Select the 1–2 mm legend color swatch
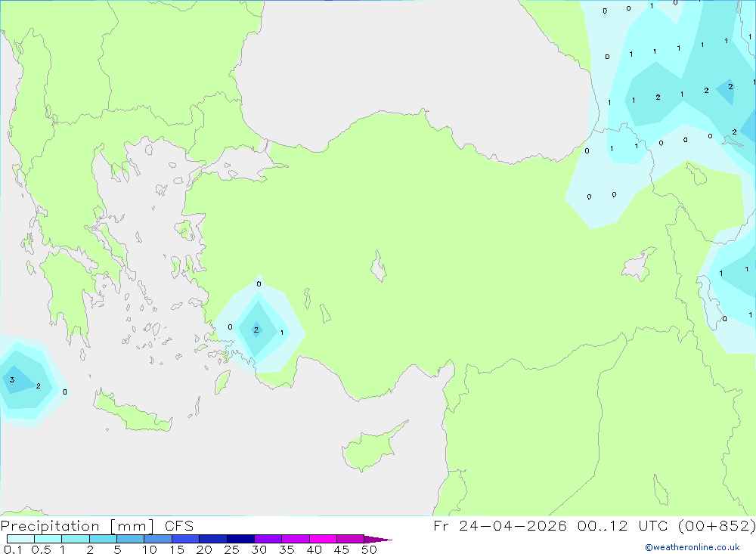The width and height of the screenshot is (756, 554). coord(76,539)
